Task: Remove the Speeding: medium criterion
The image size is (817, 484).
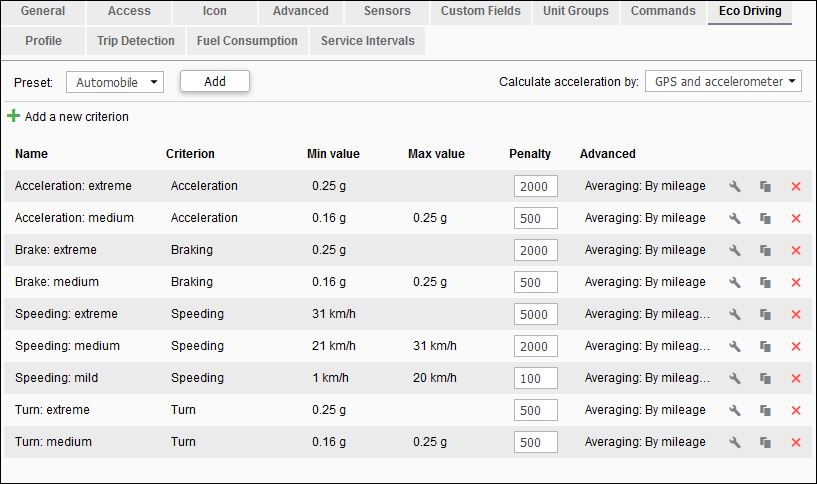Action: tap(796, 346)
